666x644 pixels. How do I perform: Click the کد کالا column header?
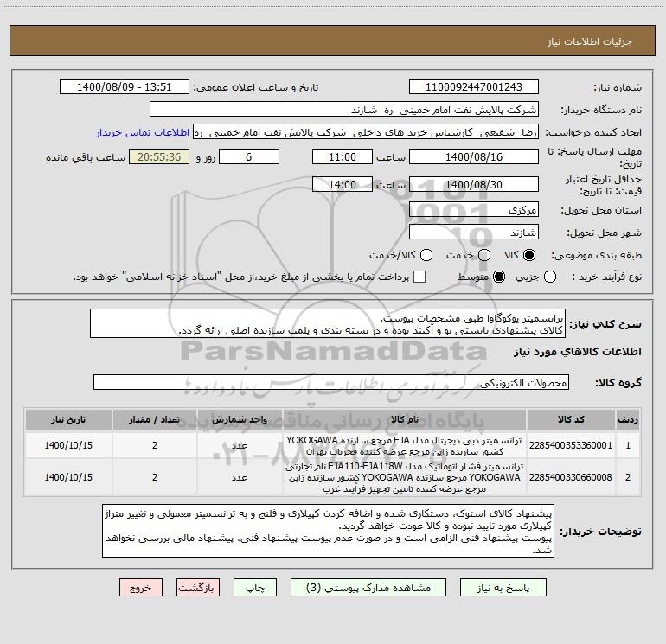tap(571, 419)
